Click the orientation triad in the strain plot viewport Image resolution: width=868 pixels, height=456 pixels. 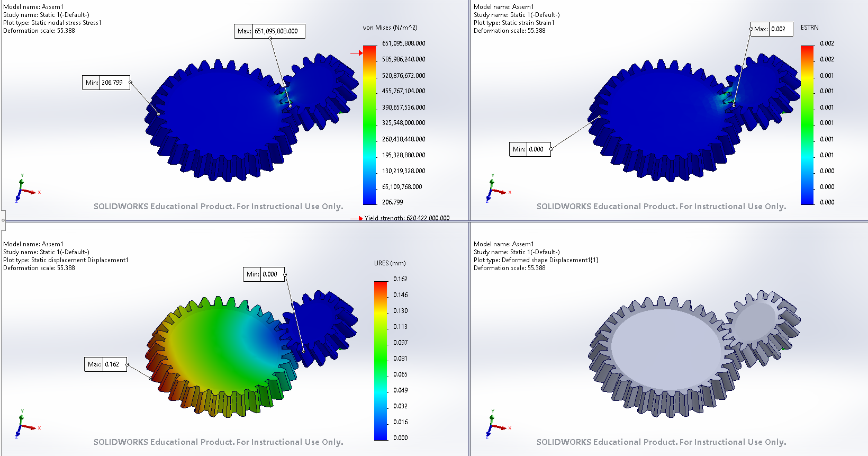[497, 188]
